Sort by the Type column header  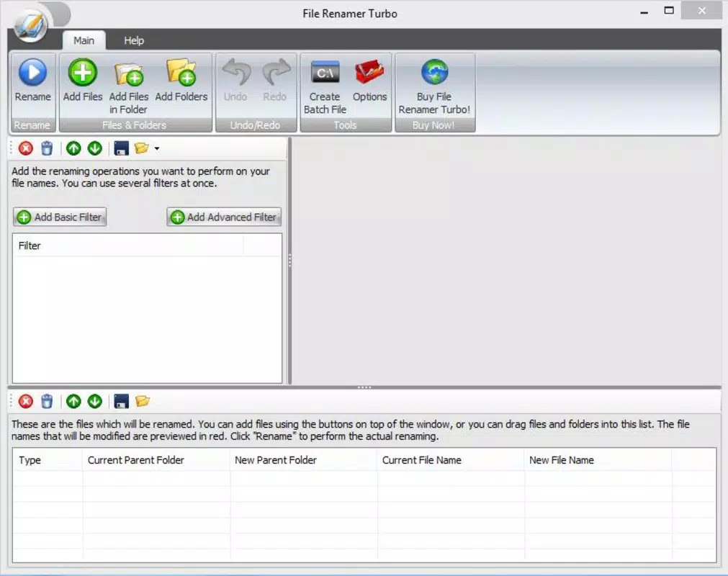tap(48, 460)
